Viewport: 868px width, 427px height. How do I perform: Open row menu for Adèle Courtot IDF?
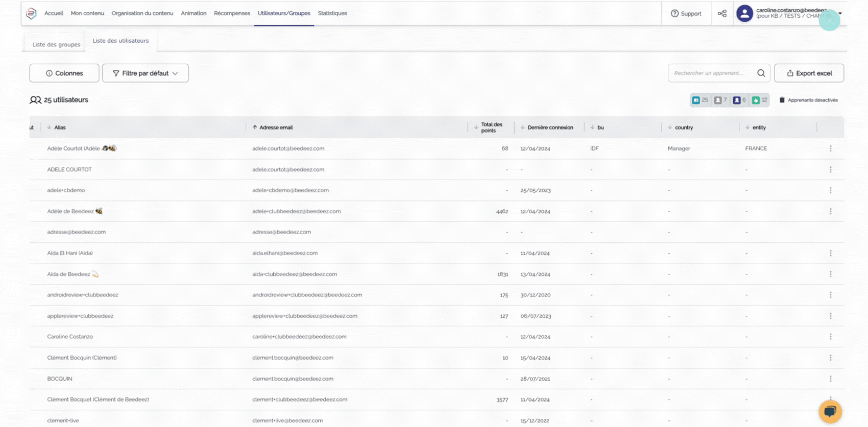point(830,148)
